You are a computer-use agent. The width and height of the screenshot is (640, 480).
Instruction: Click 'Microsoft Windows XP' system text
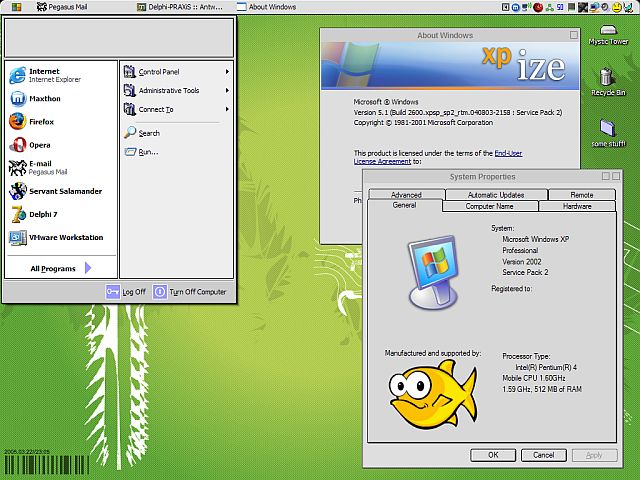pos(536,239)
